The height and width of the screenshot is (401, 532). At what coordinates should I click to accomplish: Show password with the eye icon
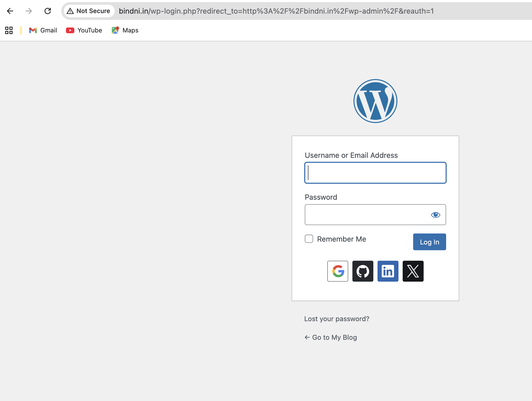point(435,215)
